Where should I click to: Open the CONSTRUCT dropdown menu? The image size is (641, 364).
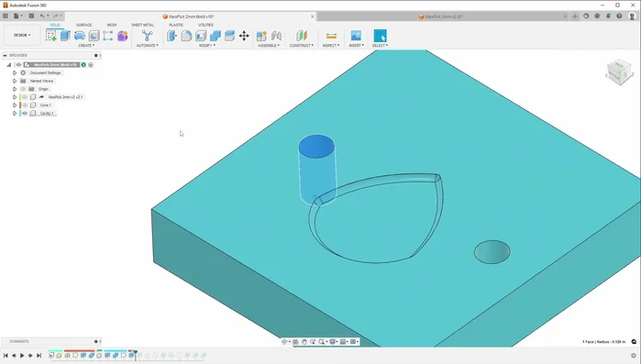302,45
